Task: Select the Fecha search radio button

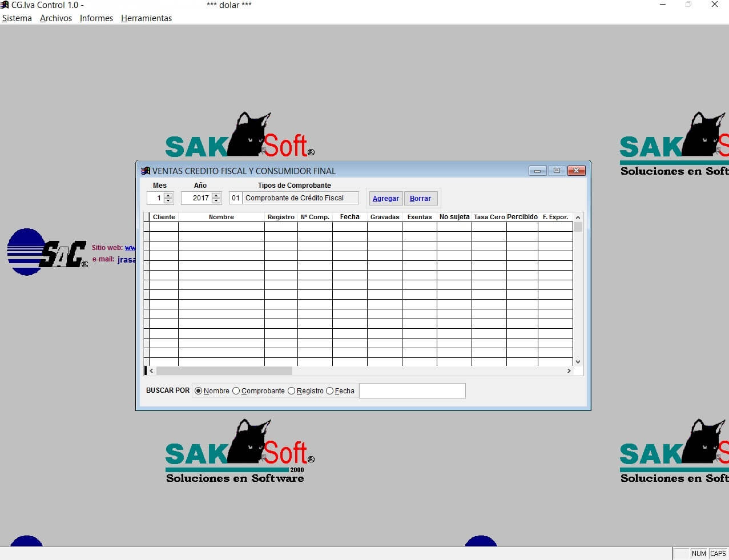Action: click(329, 391)
